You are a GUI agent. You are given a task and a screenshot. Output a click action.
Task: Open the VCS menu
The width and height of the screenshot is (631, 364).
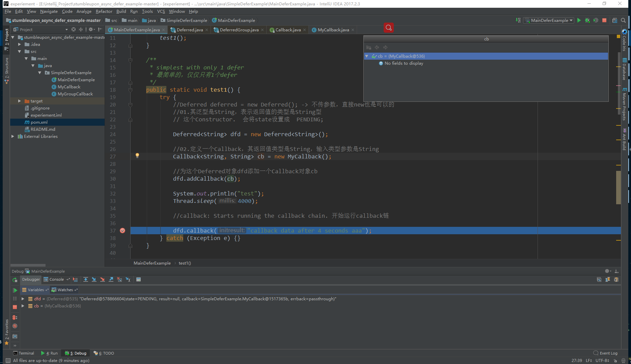pos(161,11)
